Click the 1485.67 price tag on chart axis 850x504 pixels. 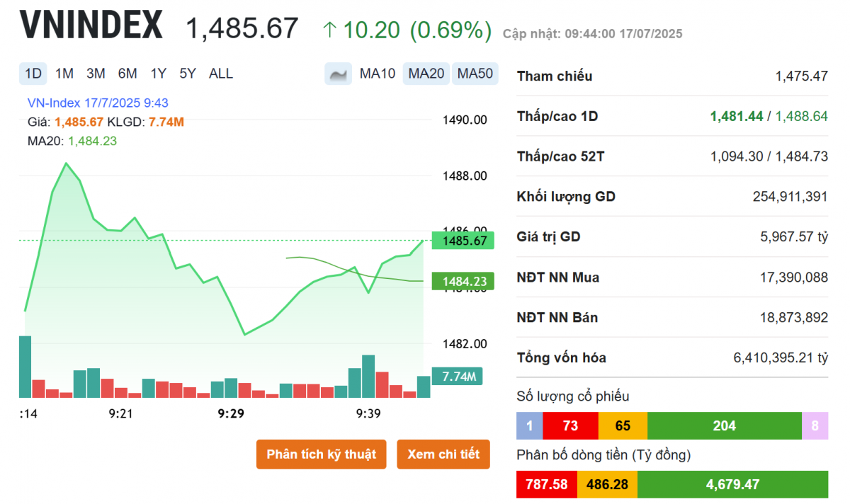tap(463, 241)
